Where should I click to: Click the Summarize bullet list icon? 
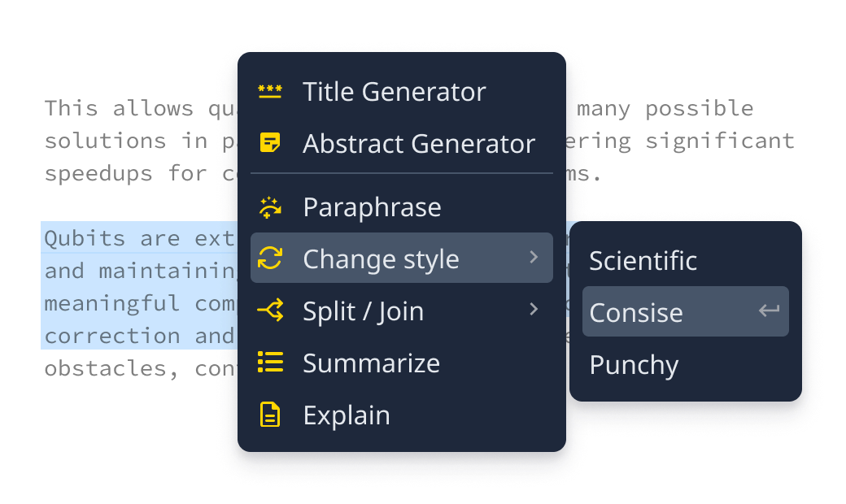[x=270, y=363]
